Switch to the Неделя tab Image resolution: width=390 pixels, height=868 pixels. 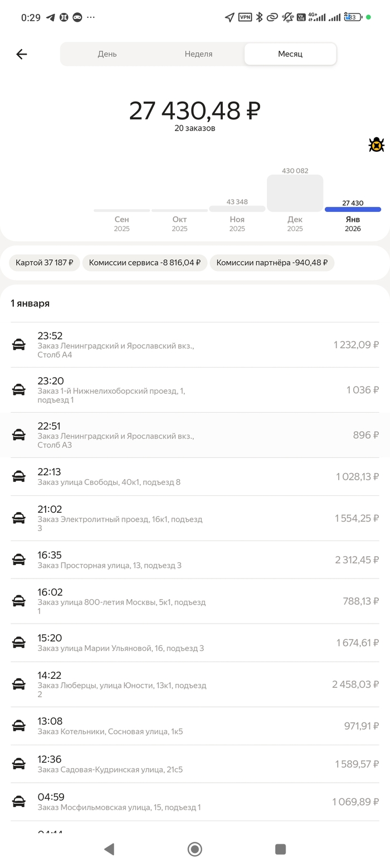[198, 54]
